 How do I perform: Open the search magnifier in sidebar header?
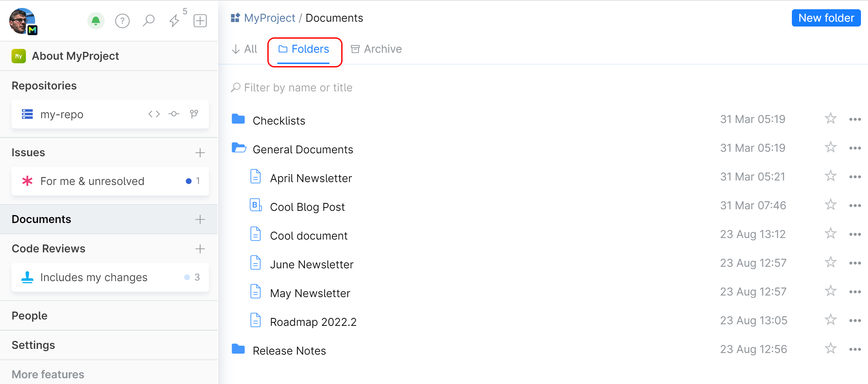pos(148,21)
